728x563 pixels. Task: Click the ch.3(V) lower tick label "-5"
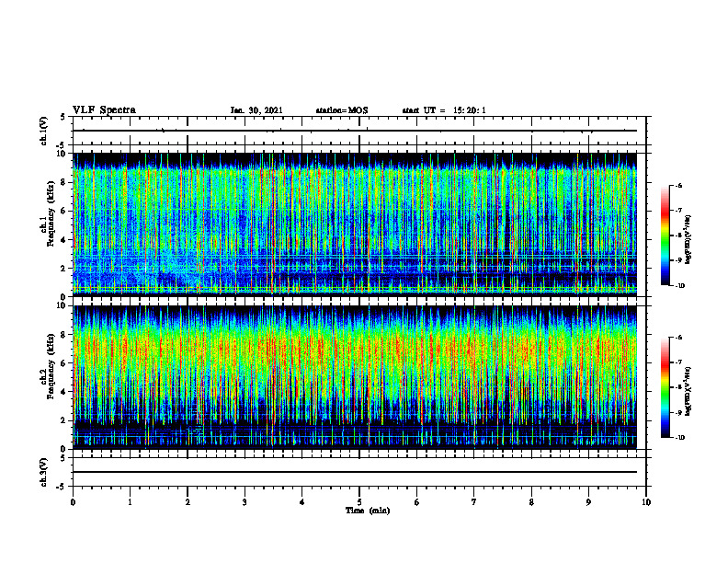(x=62, y=487)
